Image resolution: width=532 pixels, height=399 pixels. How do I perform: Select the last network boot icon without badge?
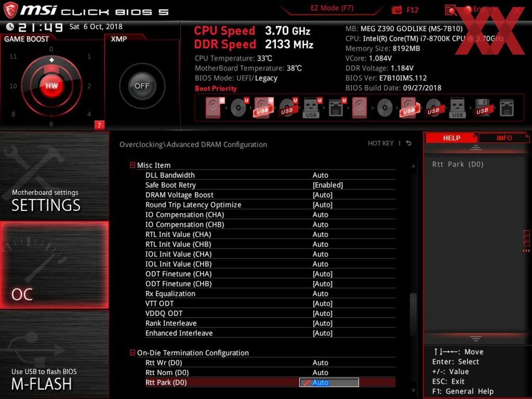tap(507, 108)
